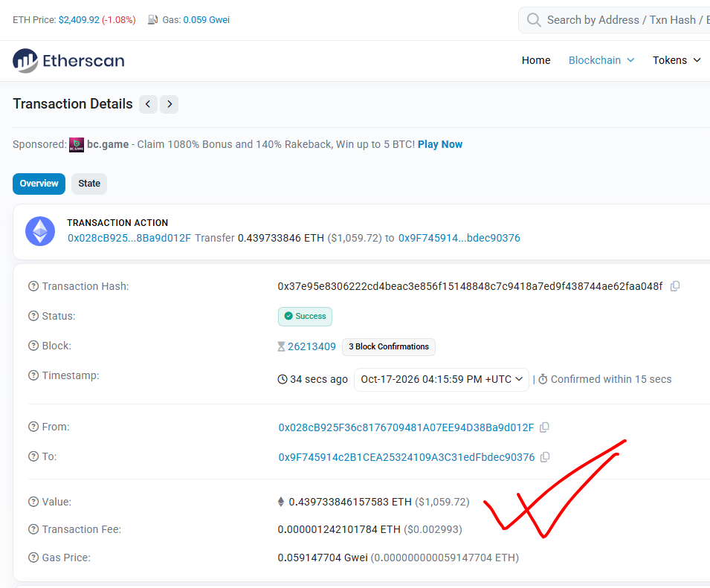710x588 pixels.
Task: Click the 0.439733846157583 ETH value
Action: pyautogui.click(x=350, y=502)
